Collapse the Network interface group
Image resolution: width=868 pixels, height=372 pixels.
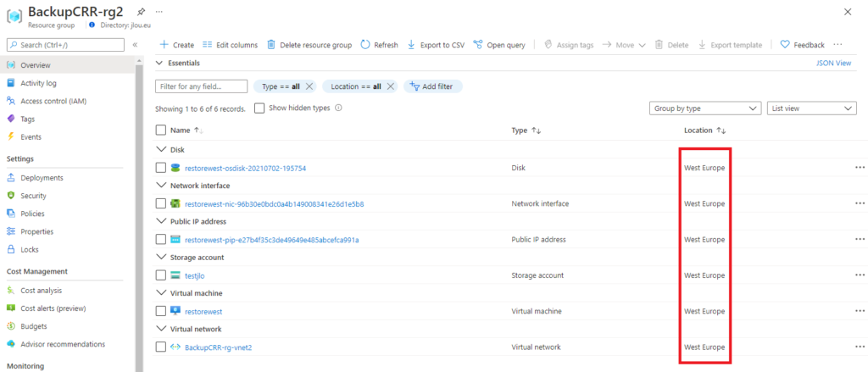pos(161,186)
